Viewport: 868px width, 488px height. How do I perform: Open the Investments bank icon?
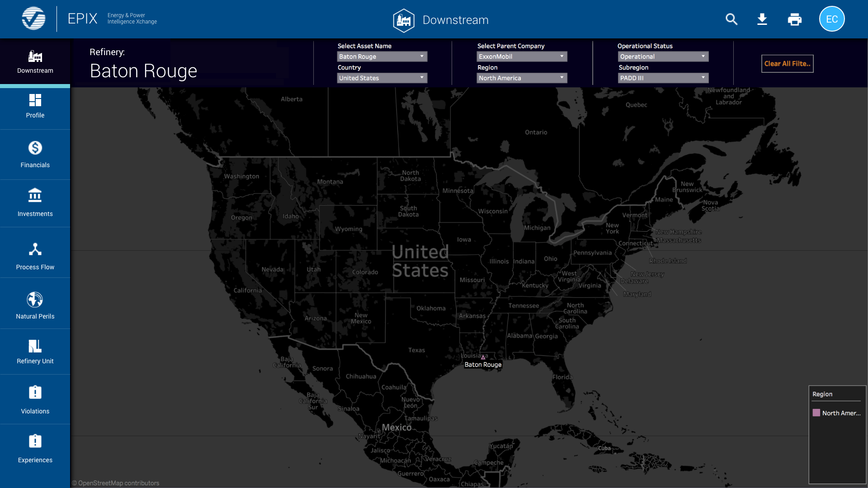(x=35, y=195)
